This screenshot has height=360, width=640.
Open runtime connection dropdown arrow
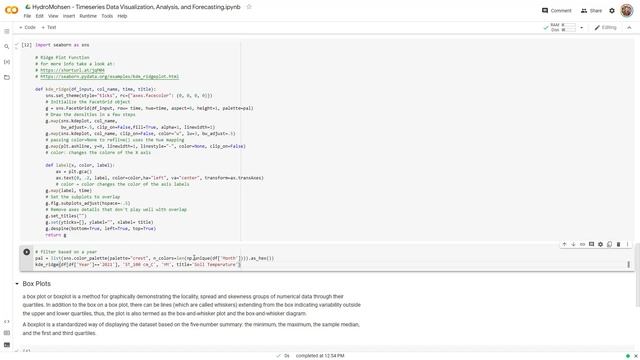pos(582,28)
